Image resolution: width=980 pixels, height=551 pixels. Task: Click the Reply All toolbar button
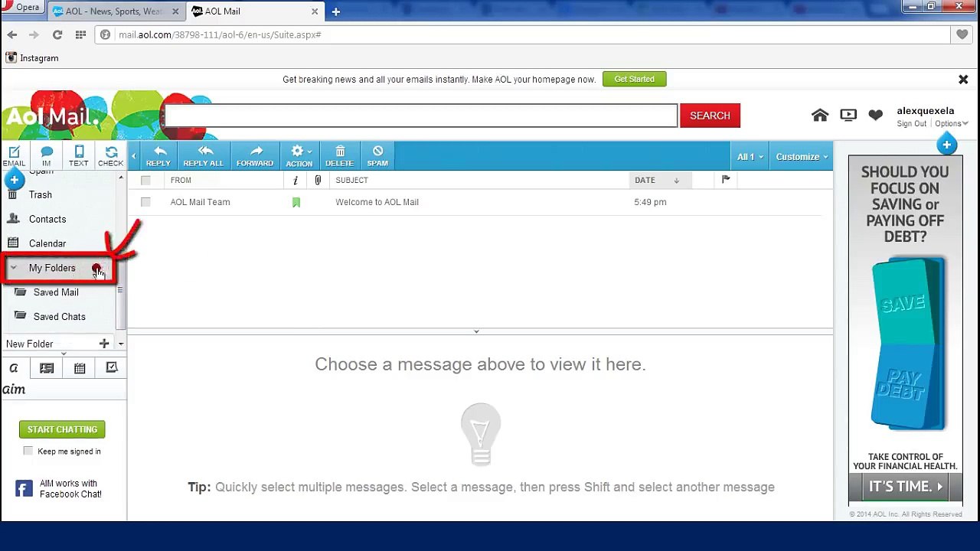point(204,156)
